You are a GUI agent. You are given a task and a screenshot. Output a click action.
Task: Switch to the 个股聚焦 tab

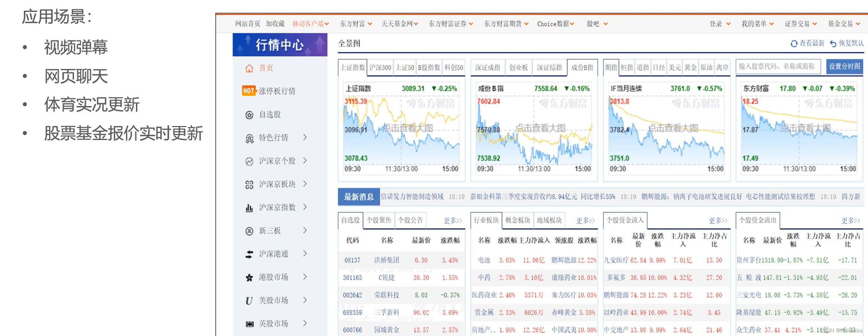(x=379, y=220)
